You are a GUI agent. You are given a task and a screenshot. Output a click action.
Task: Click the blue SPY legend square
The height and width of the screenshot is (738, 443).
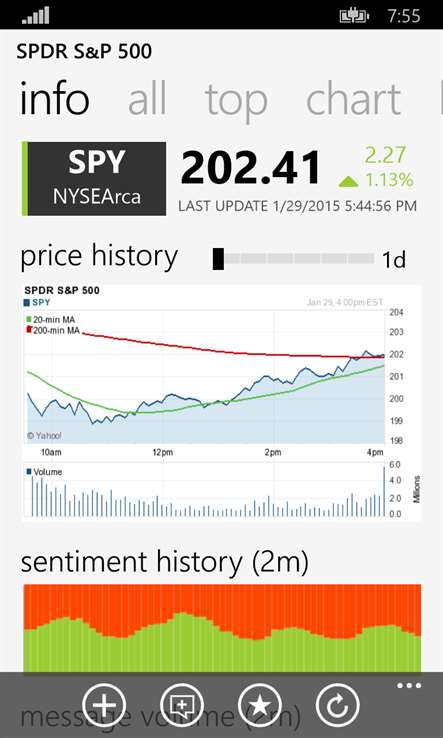tap(27, 302)
